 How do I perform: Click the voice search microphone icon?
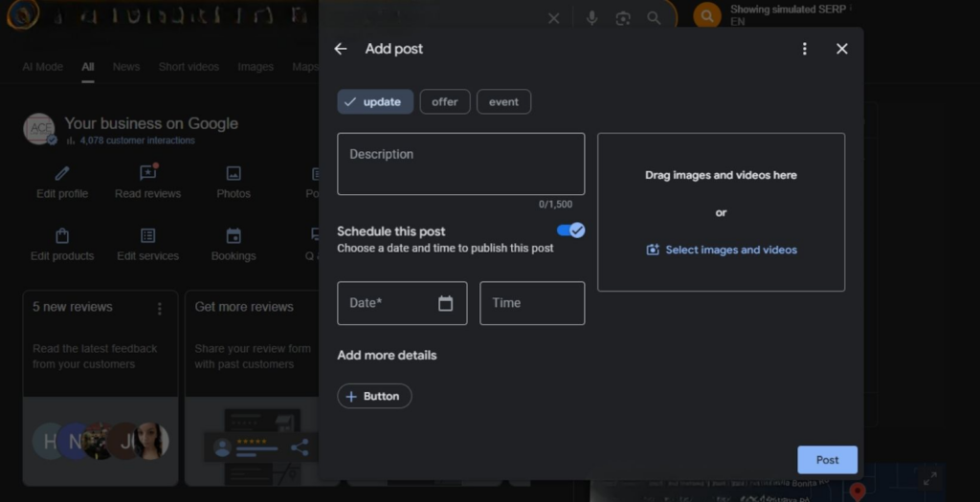592,18
